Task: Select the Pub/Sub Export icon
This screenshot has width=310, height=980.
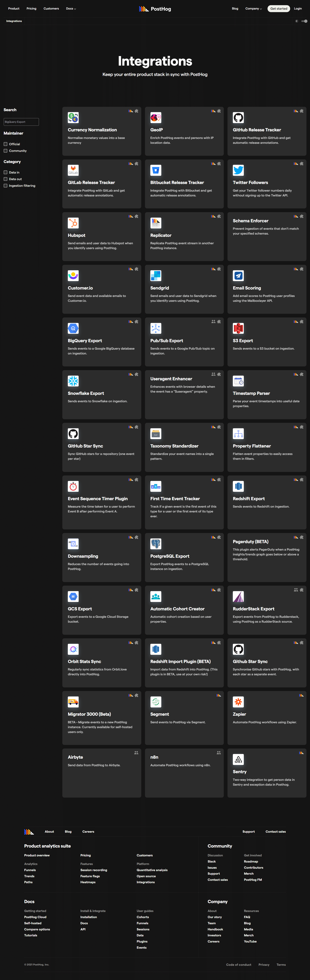Action: [x=156, y=328]
